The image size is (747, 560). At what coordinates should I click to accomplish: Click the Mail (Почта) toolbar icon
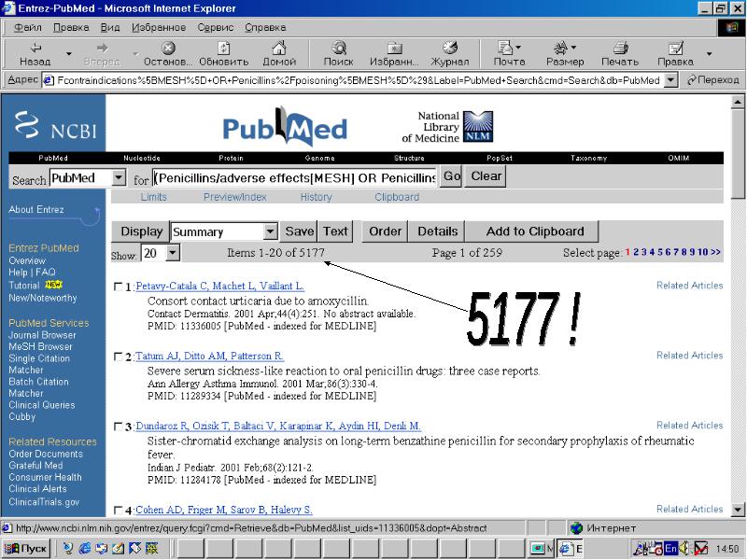pyautogui.click(x=505, y=48)
